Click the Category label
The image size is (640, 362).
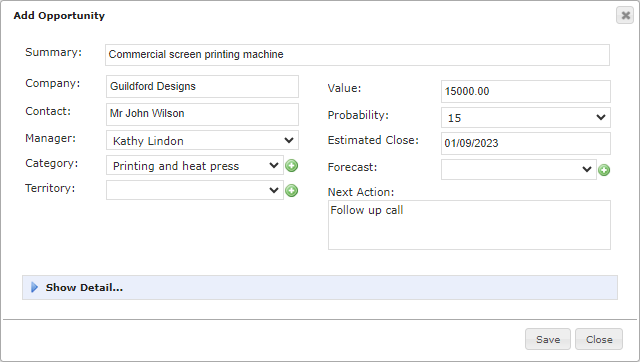(x=52, y=163)
